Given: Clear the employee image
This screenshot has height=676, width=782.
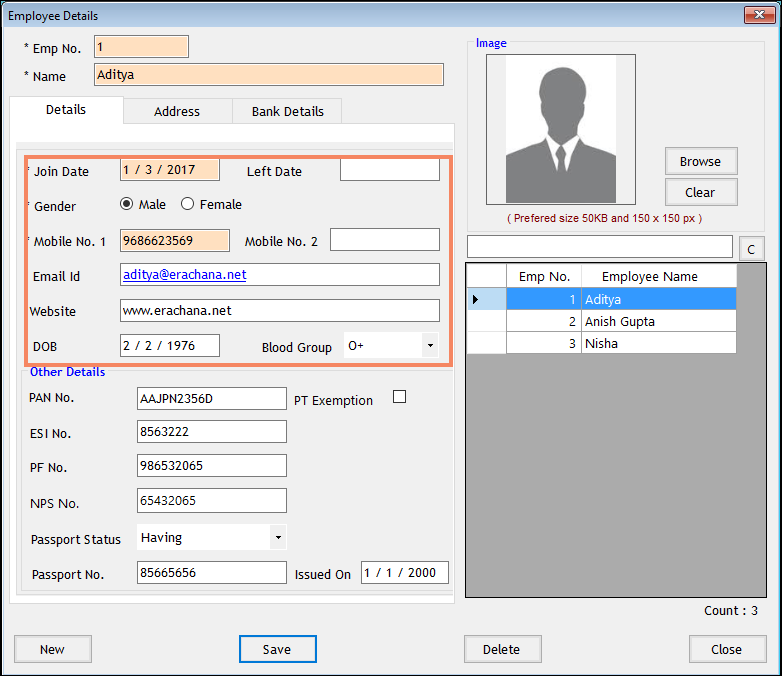Looking at the screenshot, I should tap(701, 192).
